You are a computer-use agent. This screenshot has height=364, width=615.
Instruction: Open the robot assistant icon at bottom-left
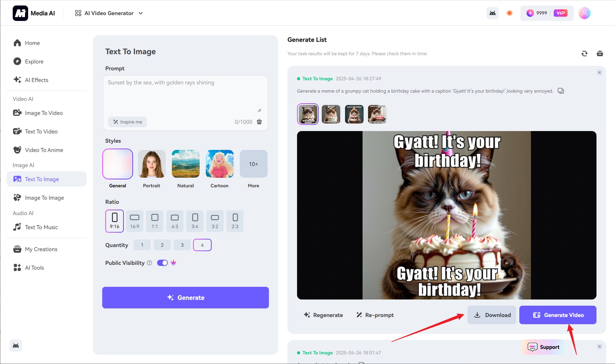(x=16, y=345)
